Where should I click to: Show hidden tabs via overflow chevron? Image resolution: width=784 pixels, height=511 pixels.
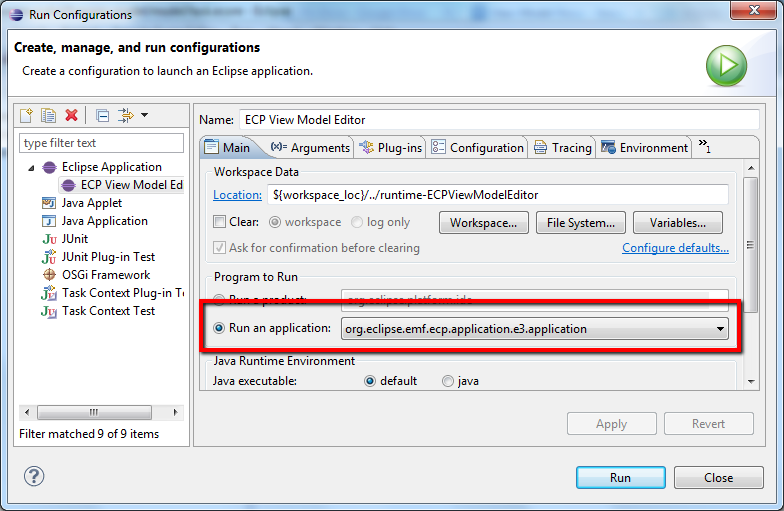(704, 146)
